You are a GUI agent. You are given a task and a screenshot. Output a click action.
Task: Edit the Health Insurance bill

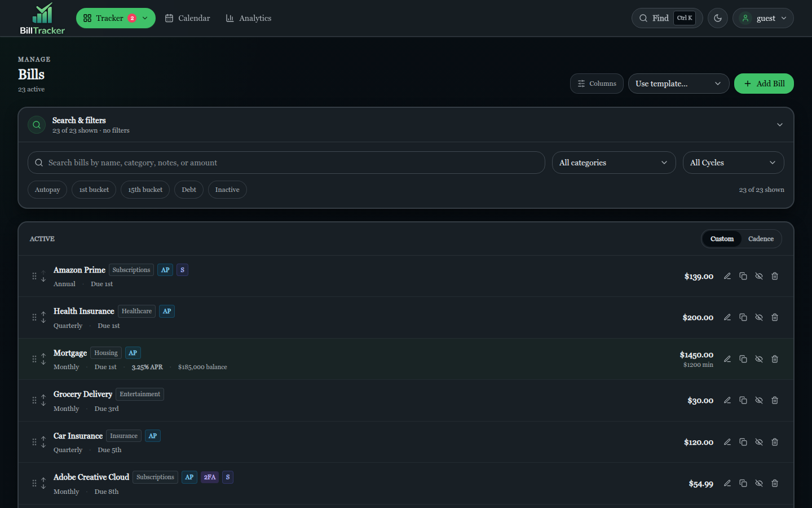coord(727,317)
